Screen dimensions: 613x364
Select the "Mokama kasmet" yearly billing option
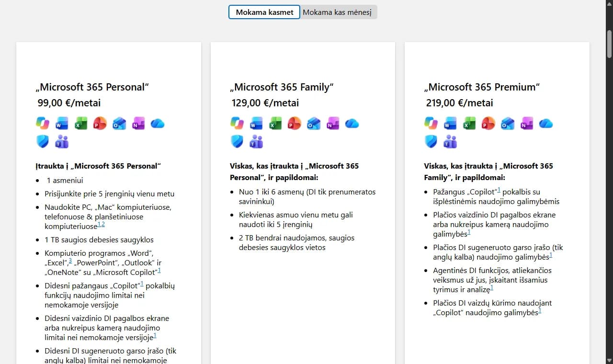(x=264, y=12)
